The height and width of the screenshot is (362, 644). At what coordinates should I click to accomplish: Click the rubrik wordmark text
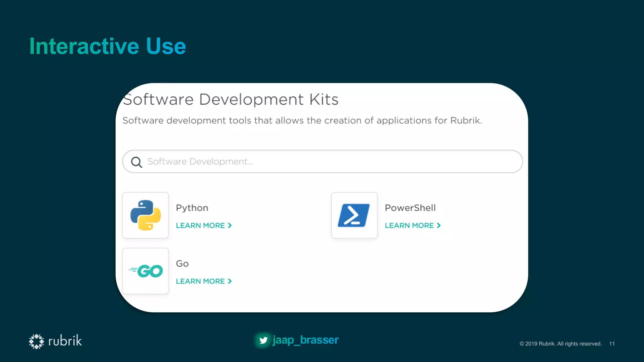(65, 341)
